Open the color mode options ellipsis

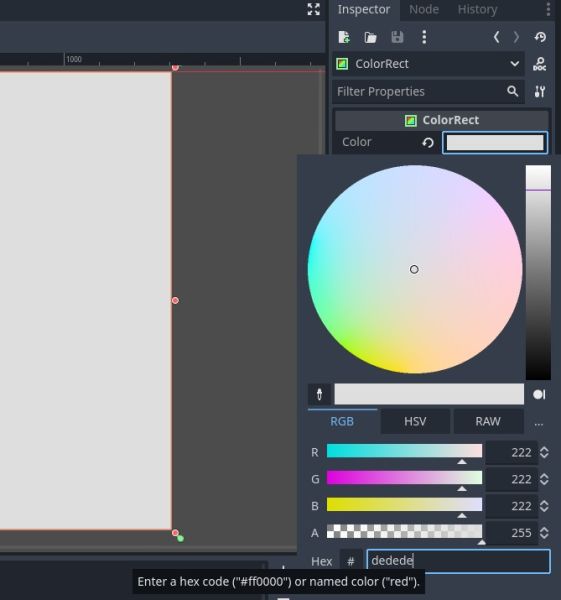pos(538,424)
